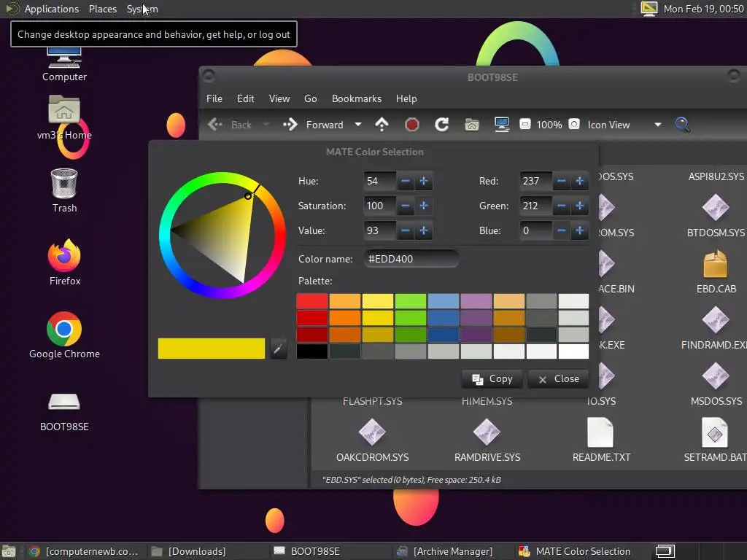Open Forward history dropdown arrow
Viewport: 747px width, 560px height.
(357, 125)
